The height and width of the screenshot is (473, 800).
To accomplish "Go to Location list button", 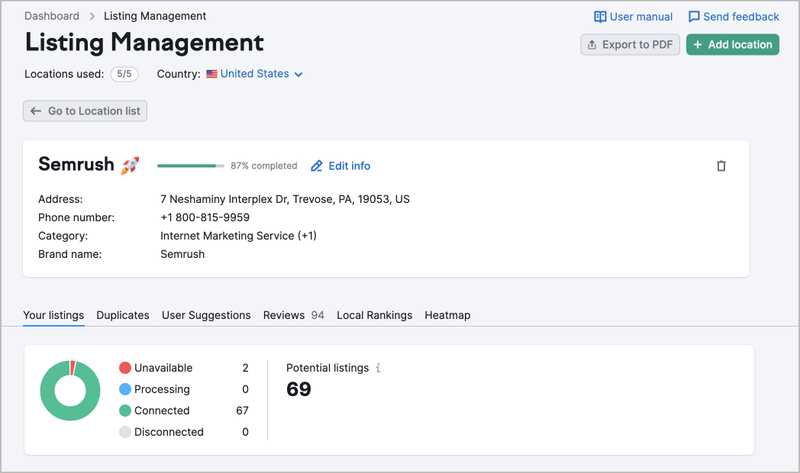I will pyautogui.click(x=85, y=111).
